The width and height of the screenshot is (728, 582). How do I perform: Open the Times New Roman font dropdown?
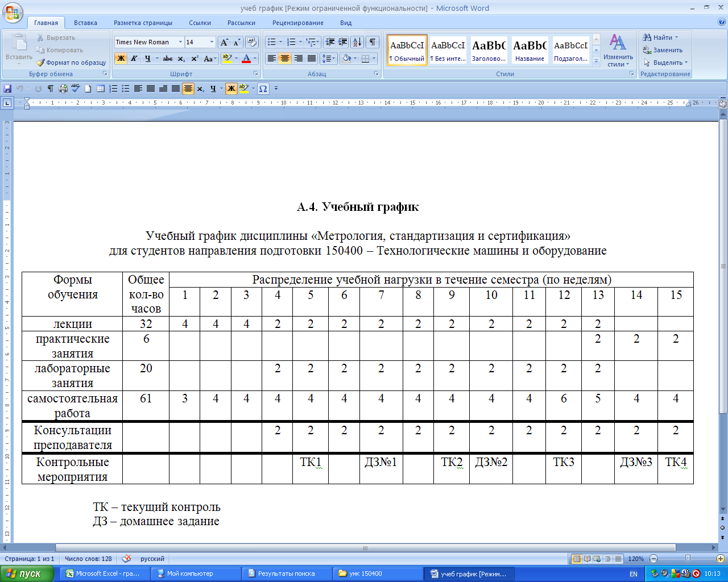pyautogui.click(x=180, y=42)
